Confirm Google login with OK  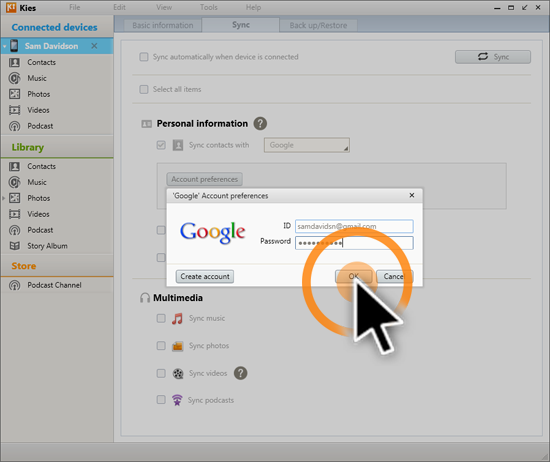point(354,276)
